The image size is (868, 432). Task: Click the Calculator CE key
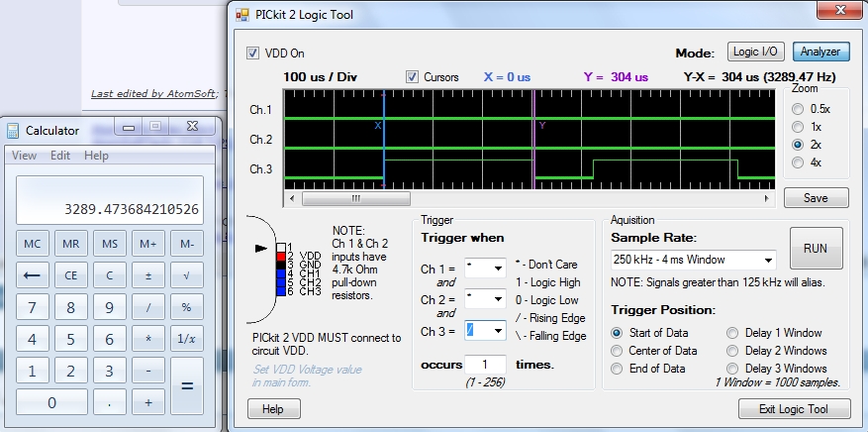pos(71,275)
